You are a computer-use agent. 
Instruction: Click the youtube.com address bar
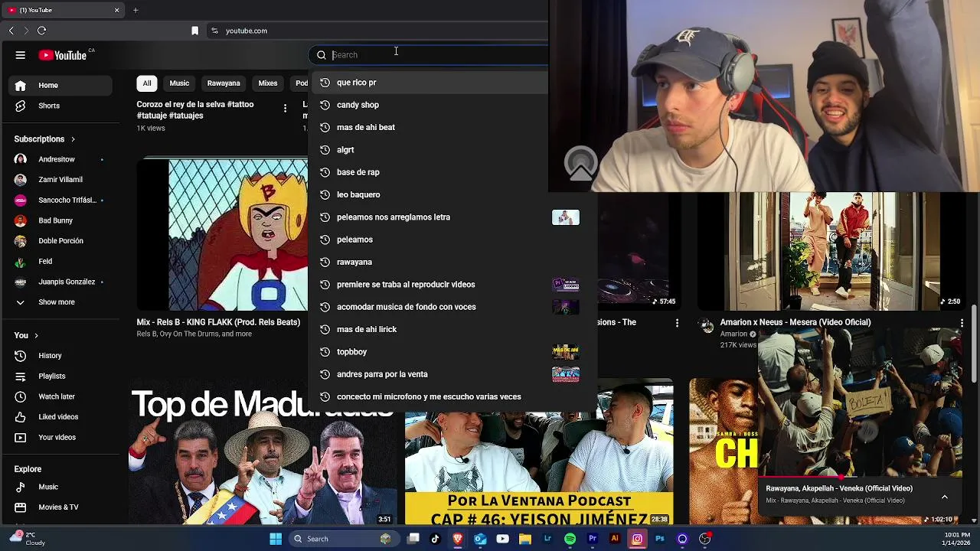(379, 31)
